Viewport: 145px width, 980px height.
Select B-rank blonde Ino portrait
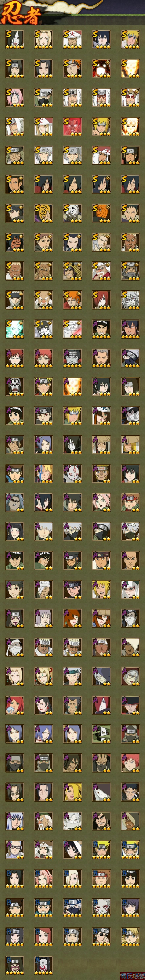(x=72, y=878)
